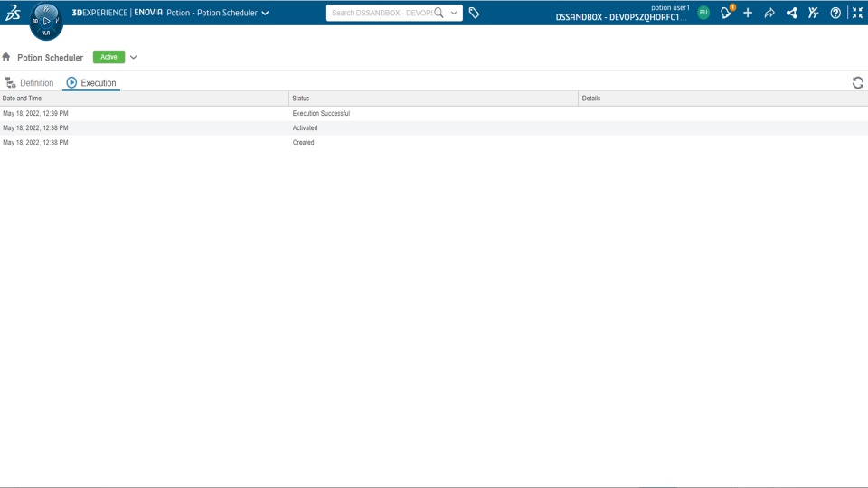The height and width of the screenshot is (488, 868).
Task: Sort by Date and Time column
Action: (144, 99)
